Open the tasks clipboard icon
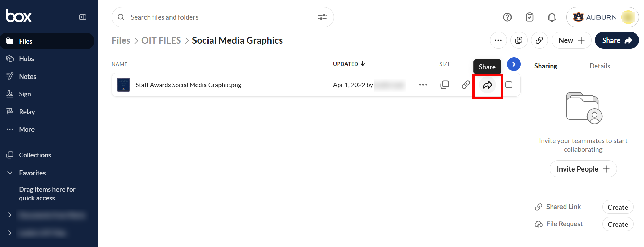Viewport: 644px width, 247px height. tap(530, 17)
